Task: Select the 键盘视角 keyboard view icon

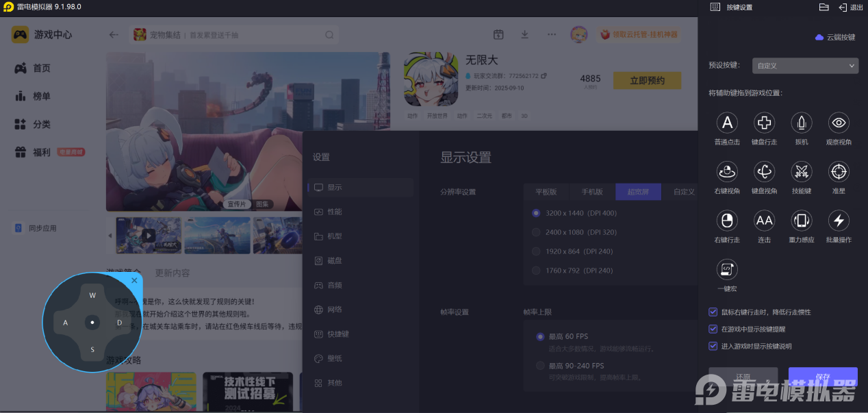Action: point(764,171)
